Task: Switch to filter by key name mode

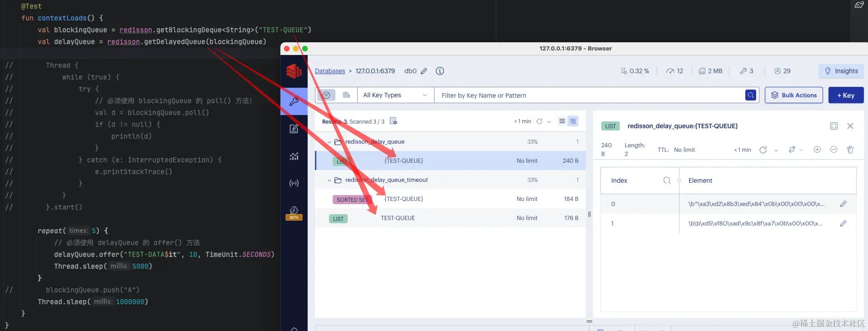Action: click(x=326, y=95)
